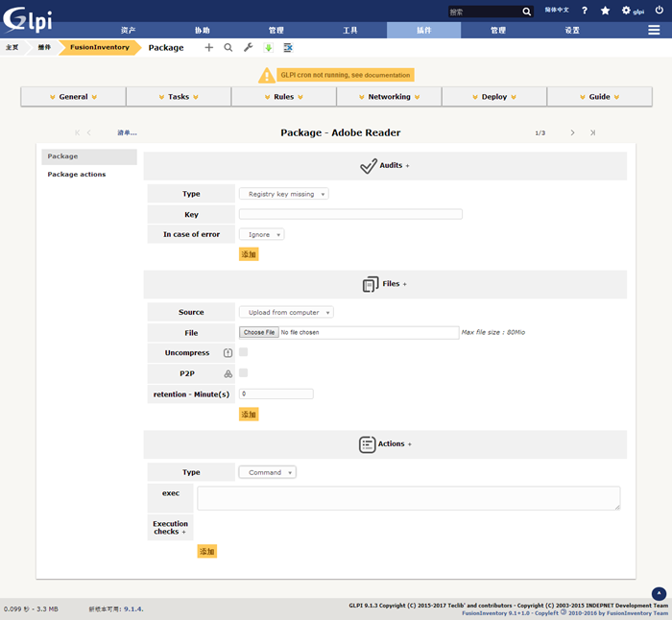The width and height of the screenshot is (672, 620).
Task: Click the Choose File button
Action: [x=259, y=332]
